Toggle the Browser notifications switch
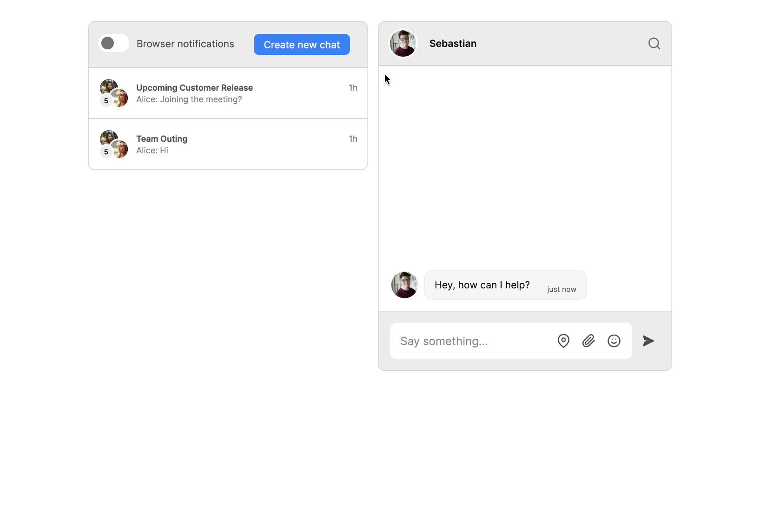This screenshot has width=779, height=532. [114, 43]
